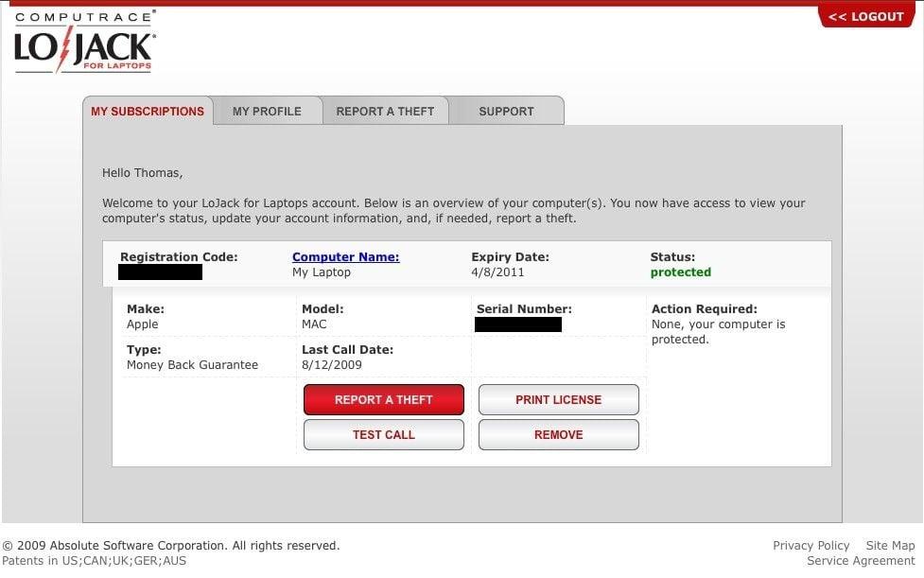Viewport: 924px width, 578px height.
Task: Click the 'Hello Thomas,' greeting
Action: [x=143, y=172]
